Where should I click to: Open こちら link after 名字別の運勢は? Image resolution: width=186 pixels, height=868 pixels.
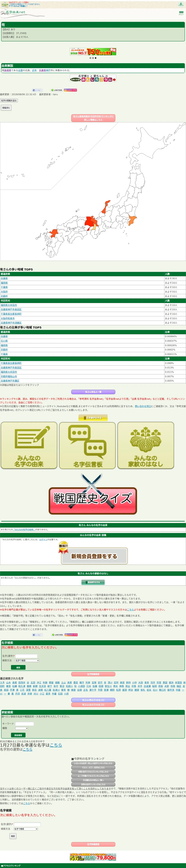(28, 749)
